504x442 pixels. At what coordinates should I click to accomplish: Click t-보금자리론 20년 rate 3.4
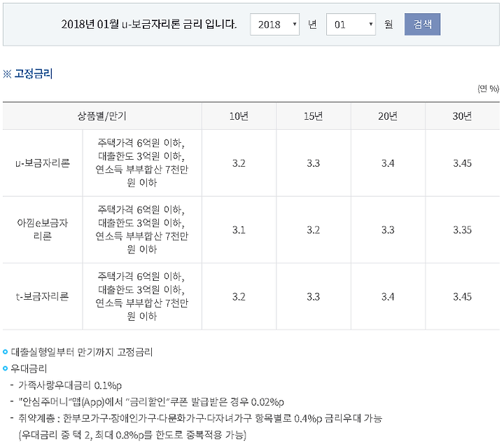point(388,296)
